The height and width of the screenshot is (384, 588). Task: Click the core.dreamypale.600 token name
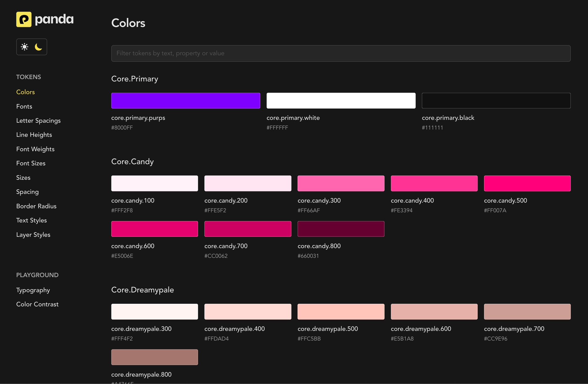point(421,329)
